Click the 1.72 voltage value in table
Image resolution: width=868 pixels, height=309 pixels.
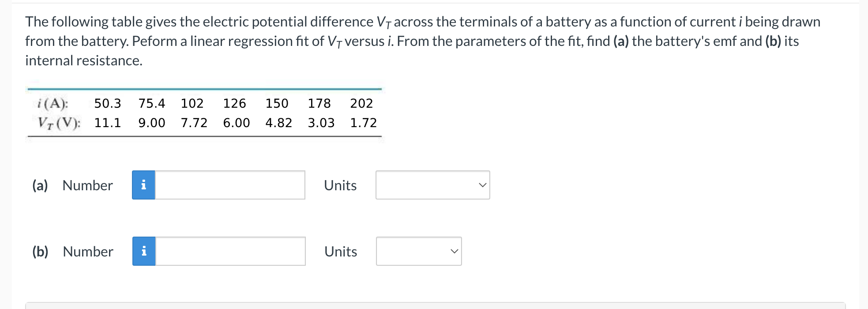364,123
